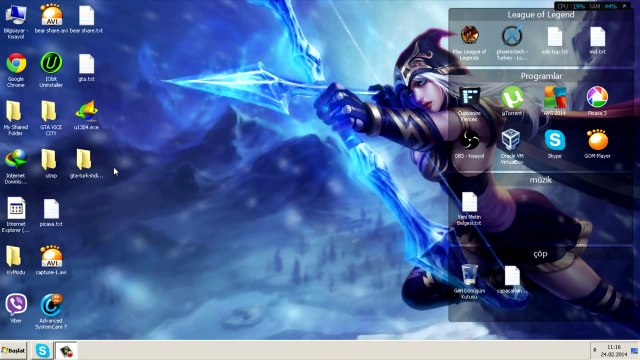Click the show desktop tray button

[635, 351]
